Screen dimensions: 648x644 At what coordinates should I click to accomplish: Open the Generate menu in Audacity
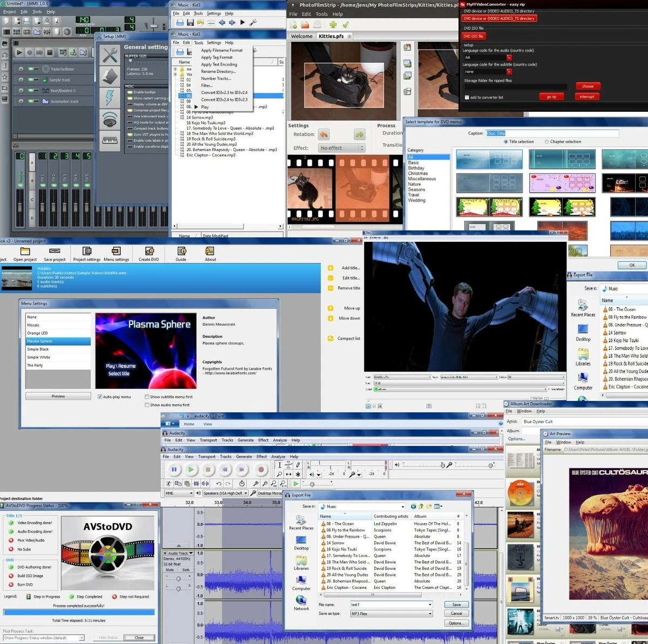244,457
